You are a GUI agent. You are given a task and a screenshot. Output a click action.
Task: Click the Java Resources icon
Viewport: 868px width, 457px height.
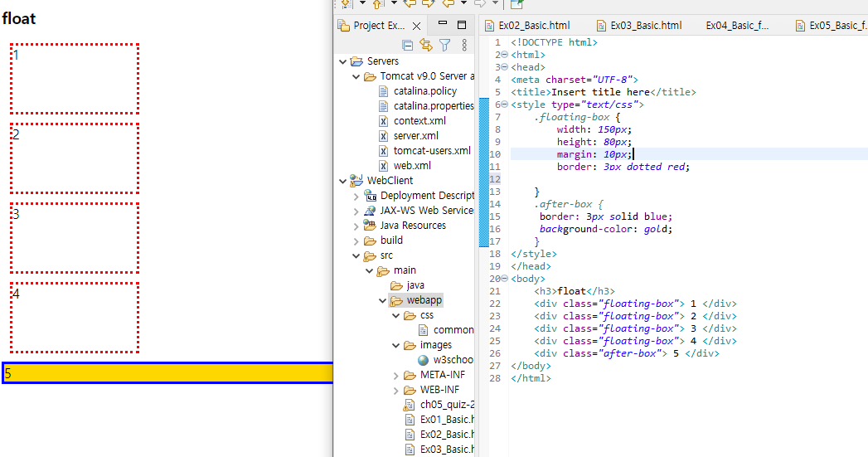370,226
